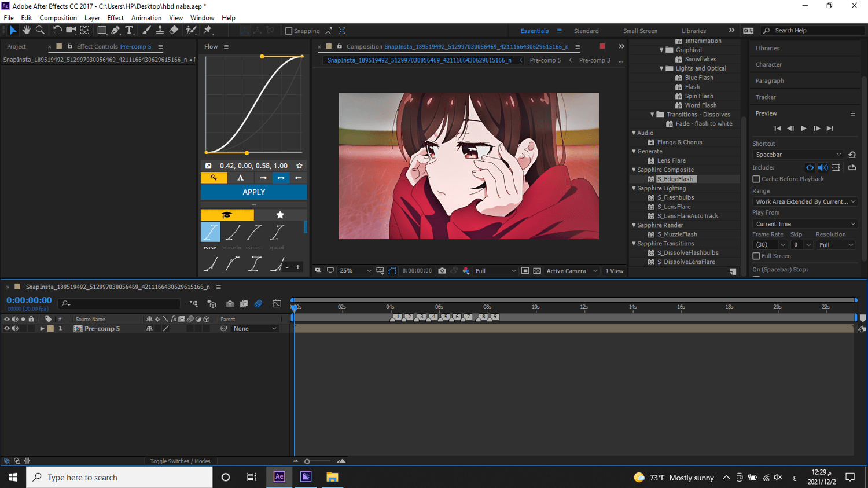Open the Current Time play-from dropdown
868x488 pixels.
804,224
